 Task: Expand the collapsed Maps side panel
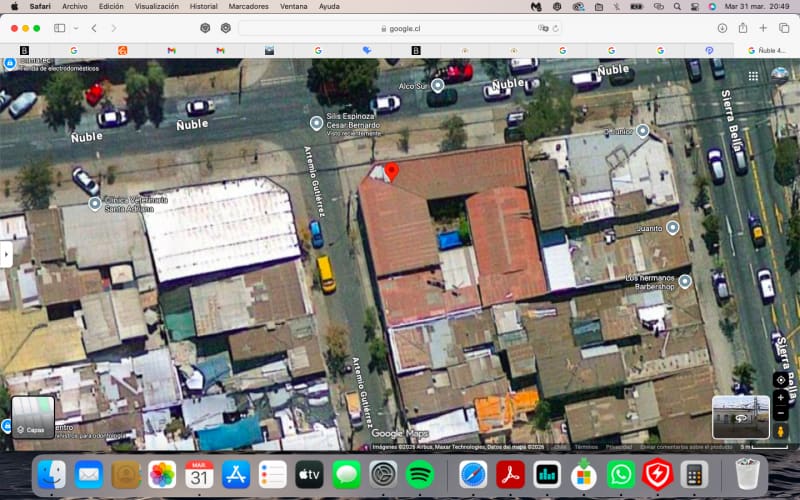[6, 254]
